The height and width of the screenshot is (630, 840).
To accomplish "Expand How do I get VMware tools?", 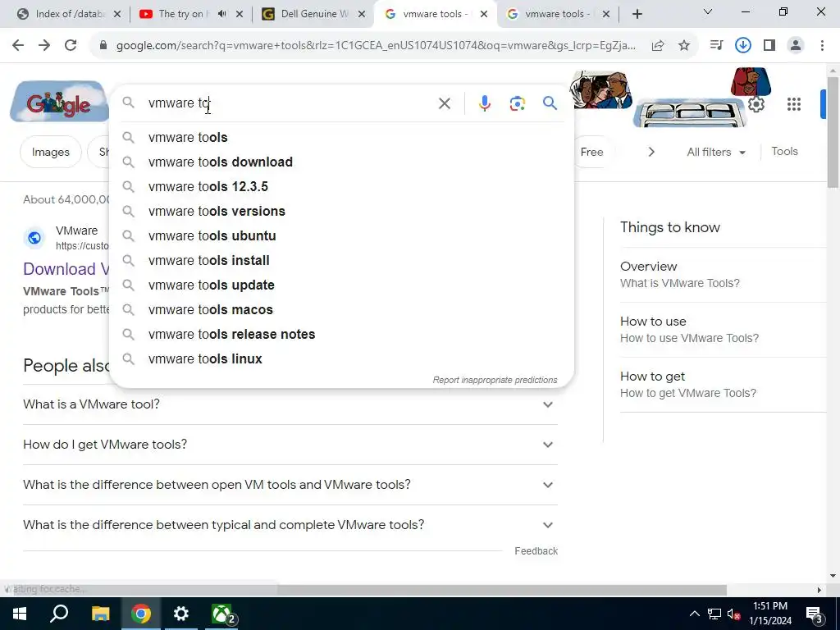I will (x=290, y=445).
